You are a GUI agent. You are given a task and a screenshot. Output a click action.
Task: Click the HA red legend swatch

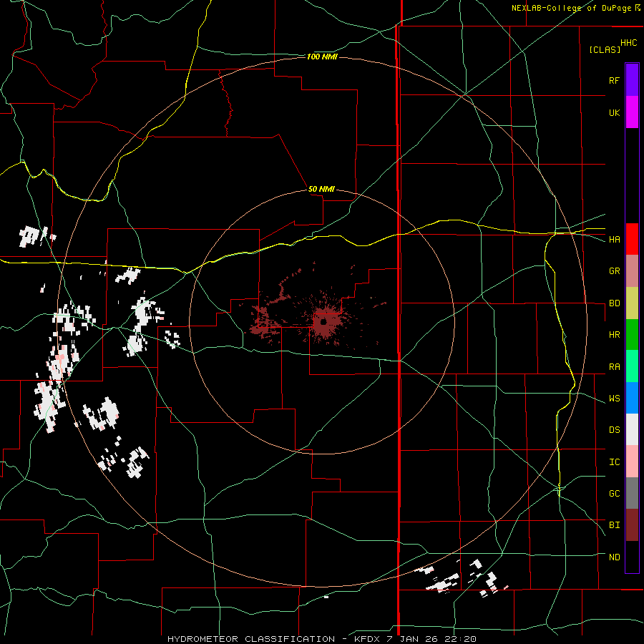pyautogui.click(x=632, y=239)
